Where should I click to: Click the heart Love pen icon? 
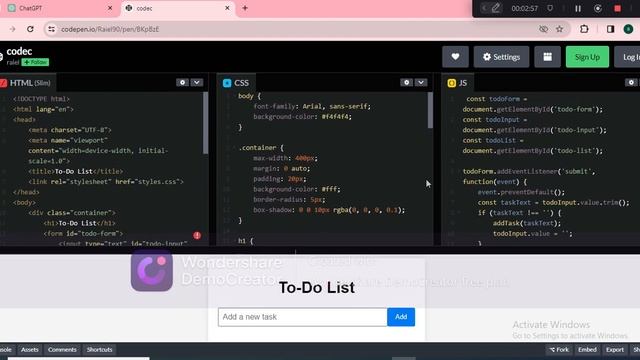(x=455, y=57)
